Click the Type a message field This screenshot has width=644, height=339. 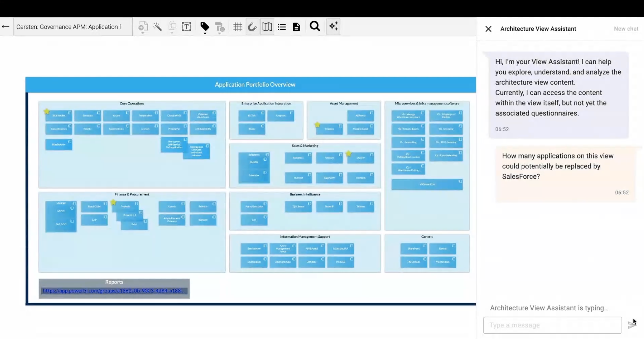tap(552, 325)
